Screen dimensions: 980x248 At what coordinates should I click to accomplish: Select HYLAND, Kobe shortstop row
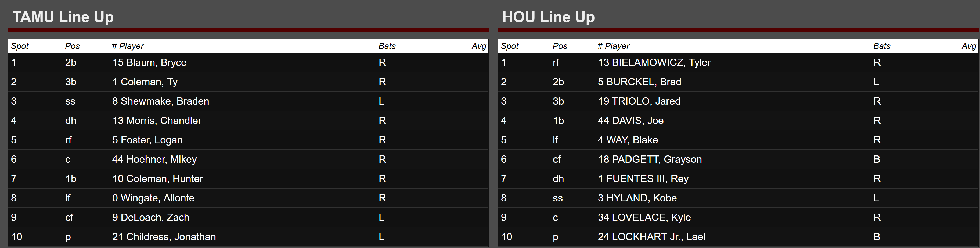[x=738, y=198]
